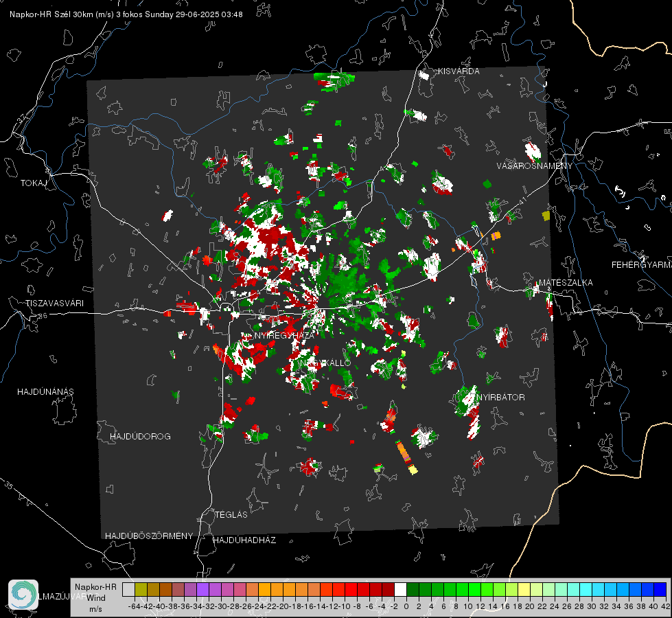
Task: Click the NYÍREGYHÁZA city label
Action: (x=284, y=335)
